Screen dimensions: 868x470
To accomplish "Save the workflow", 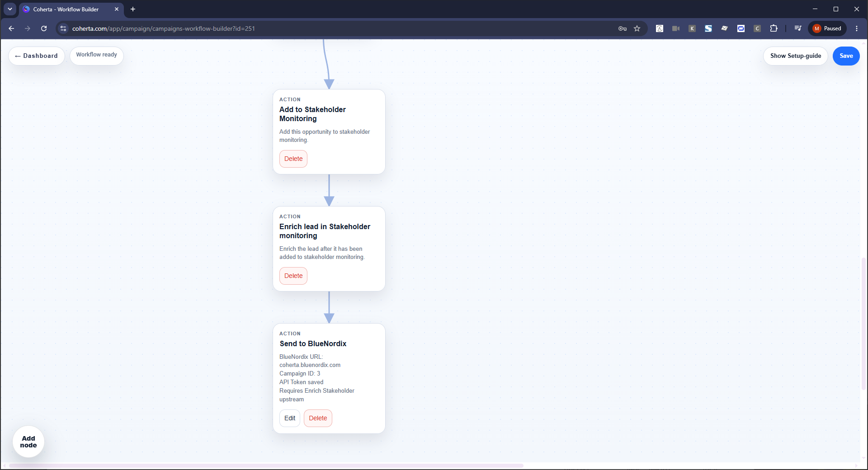I will pos(846,56).
